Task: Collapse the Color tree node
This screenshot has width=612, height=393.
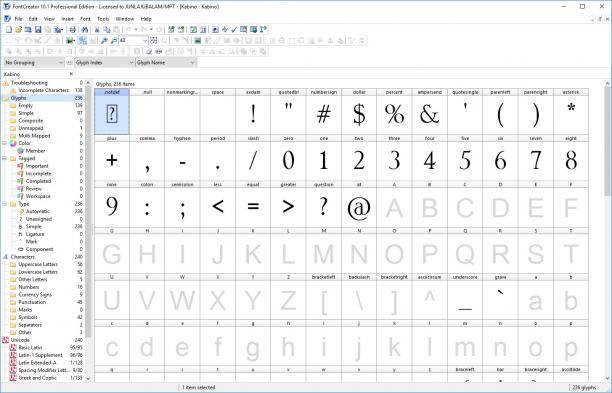Action: coord(5,143)
